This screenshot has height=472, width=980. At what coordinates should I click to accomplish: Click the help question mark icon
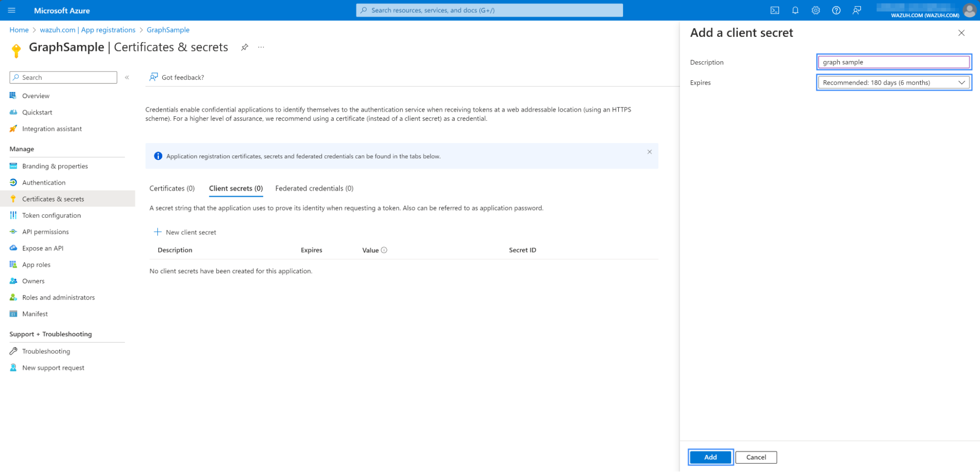(836, 10)
